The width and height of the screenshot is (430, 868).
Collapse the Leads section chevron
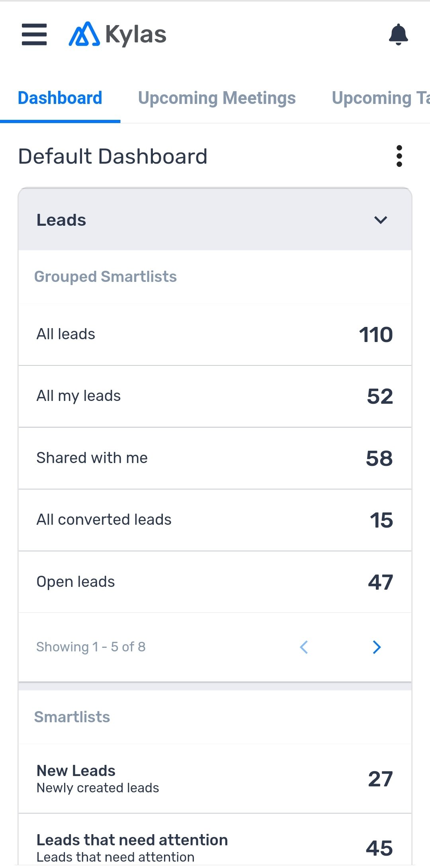coord(381,220)
